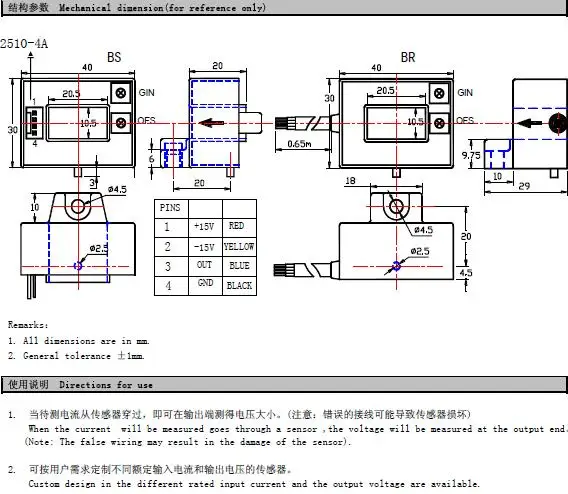Click the 'YELLOW' wire color cell
The width and height of the screenshot is (568, 494).
[239, 247]
